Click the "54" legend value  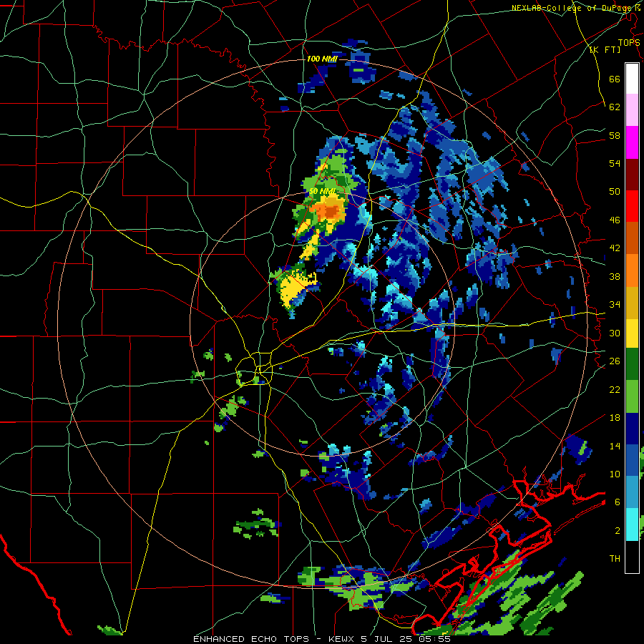pyautogui.click(x=615, y=163)
